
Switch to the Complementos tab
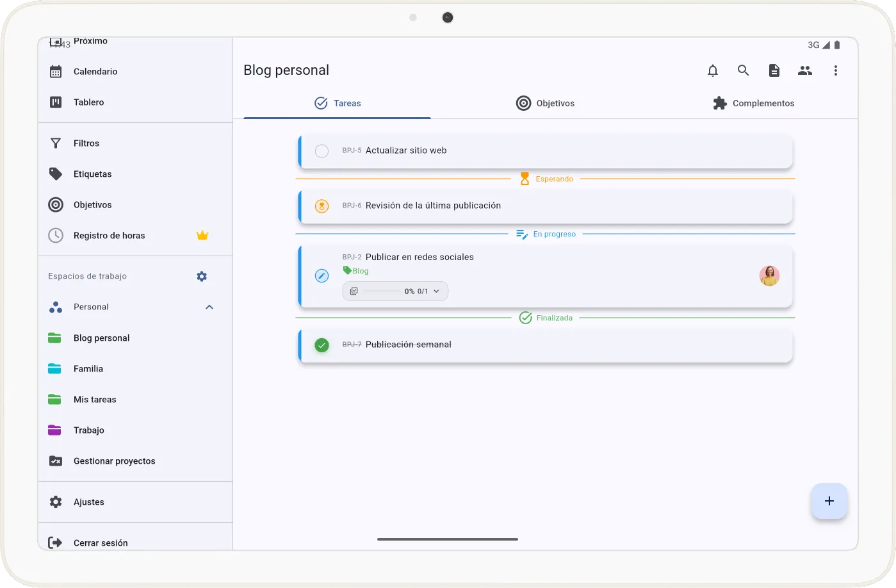coord(753,103)
